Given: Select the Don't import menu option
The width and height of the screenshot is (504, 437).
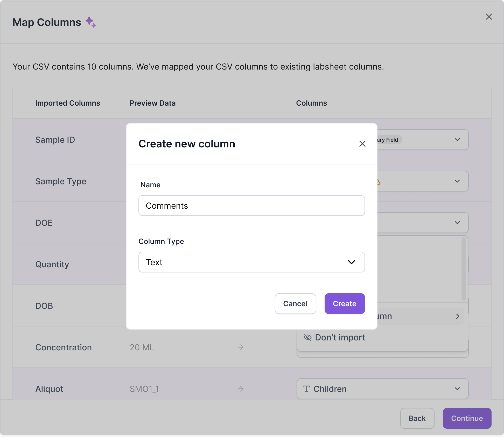Looking at the screenshot, I should point(340,337).
